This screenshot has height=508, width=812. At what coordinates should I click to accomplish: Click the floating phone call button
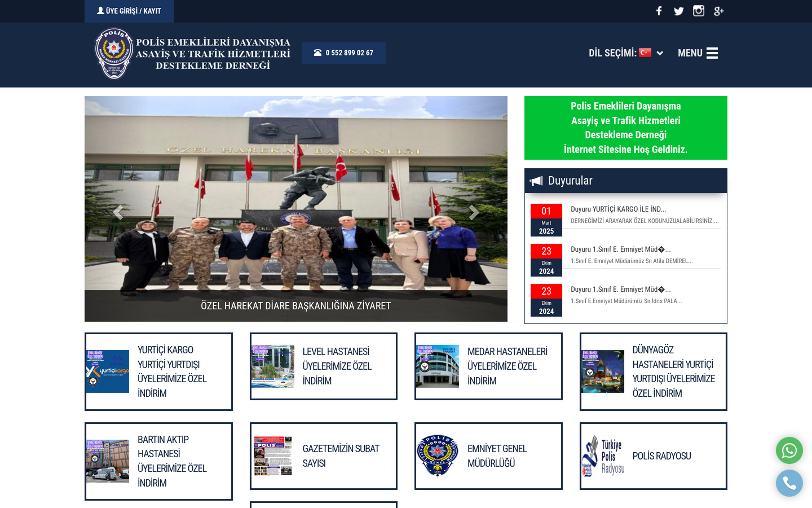pyautogui.click(x=789, y=483)
